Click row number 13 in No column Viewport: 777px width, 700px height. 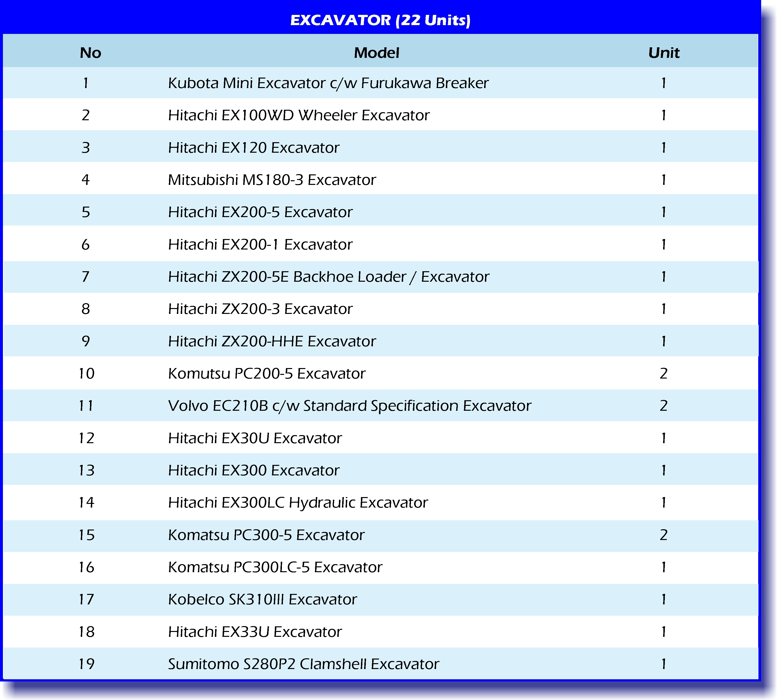click(x=87, y=470)
